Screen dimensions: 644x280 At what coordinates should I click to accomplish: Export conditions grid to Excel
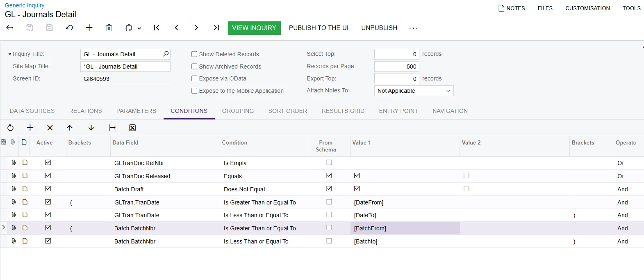(x=132, y=128)
